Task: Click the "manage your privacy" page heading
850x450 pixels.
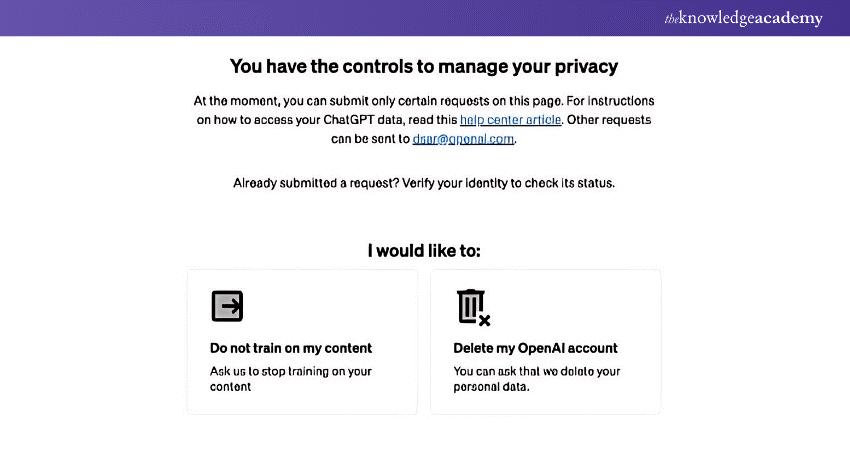Action: (424, 67)
